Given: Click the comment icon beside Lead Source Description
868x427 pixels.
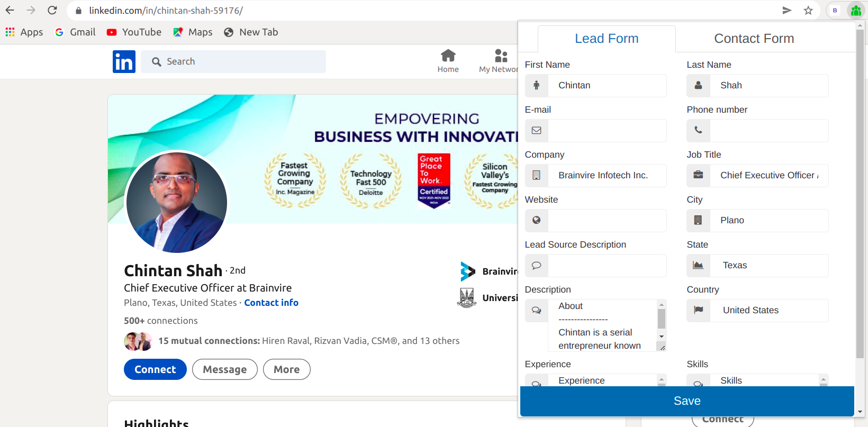Looking at the screenshot, I should tap(537, 266).
